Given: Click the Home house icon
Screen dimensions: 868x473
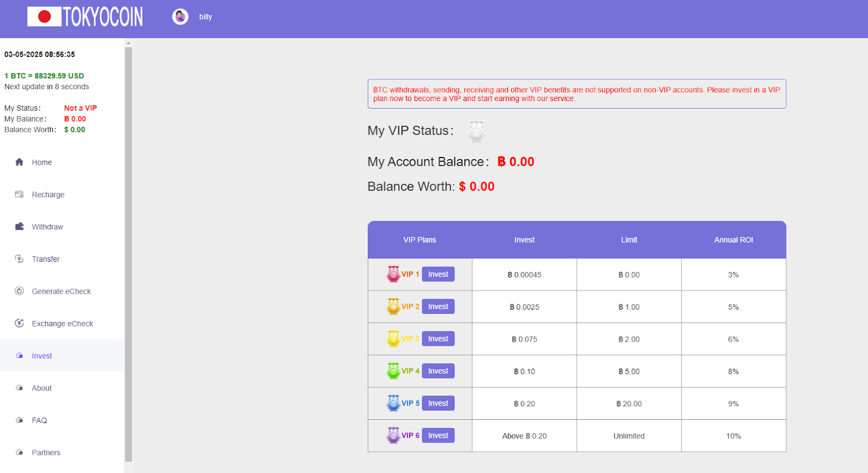Looking at the screenshot, I should click(x=20, y=162).
